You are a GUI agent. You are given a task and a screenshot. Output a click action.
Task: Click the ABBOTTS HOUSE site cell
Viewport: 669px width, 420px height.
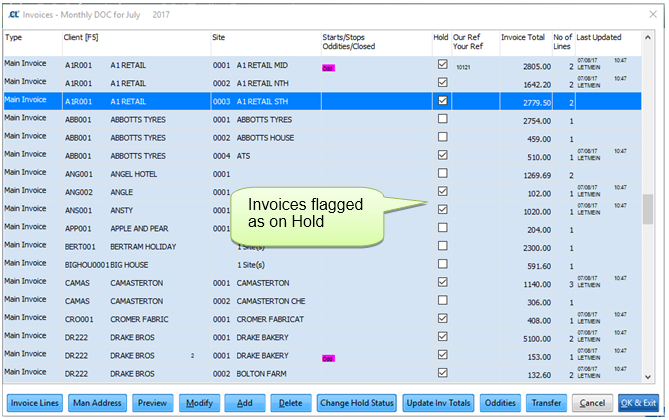click(265, 138)
